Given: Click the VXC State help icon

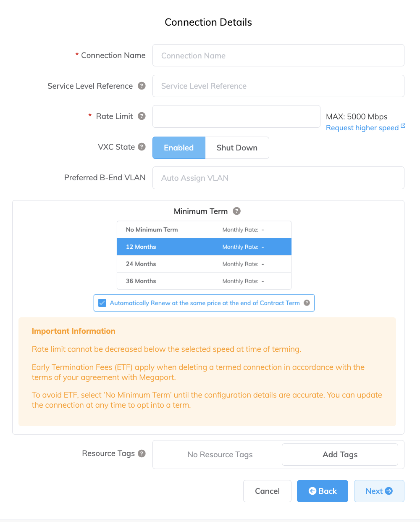Looking at the screenshot, I should [142, 147].
